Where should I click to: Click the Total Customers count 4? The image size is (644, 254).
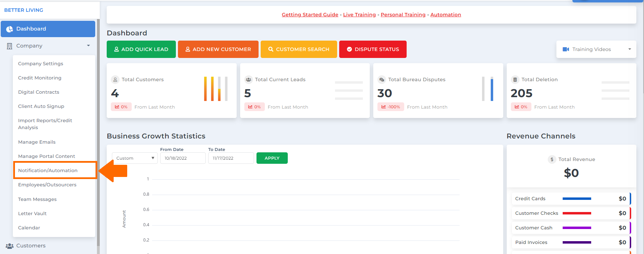click(x=115, y=93)
